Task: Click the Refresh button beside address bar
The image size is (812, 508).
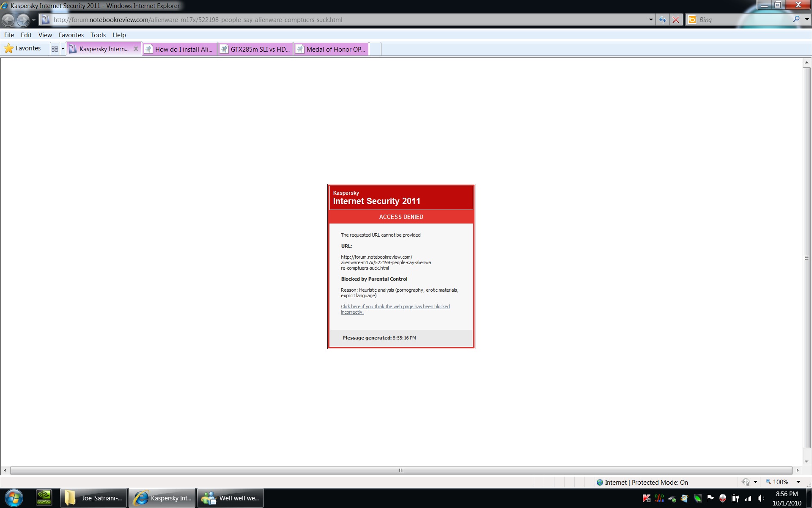Action: pos(662,19)
